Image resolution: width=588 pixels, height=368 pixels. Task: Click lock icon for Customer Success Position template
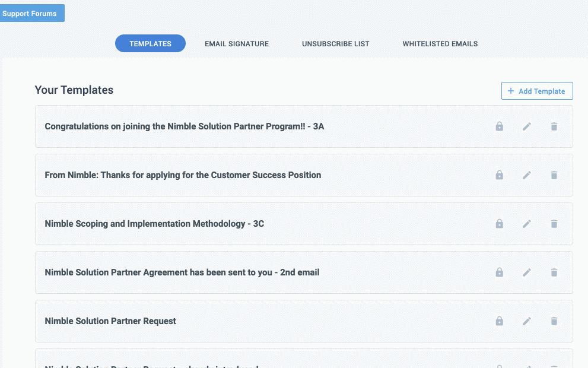click(x=499, y=175)
